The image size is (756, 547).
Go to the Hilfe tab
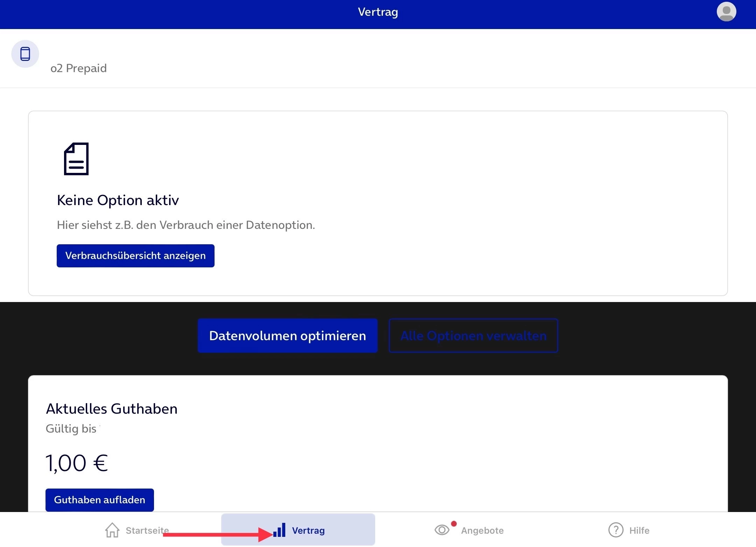coord(639,531)
